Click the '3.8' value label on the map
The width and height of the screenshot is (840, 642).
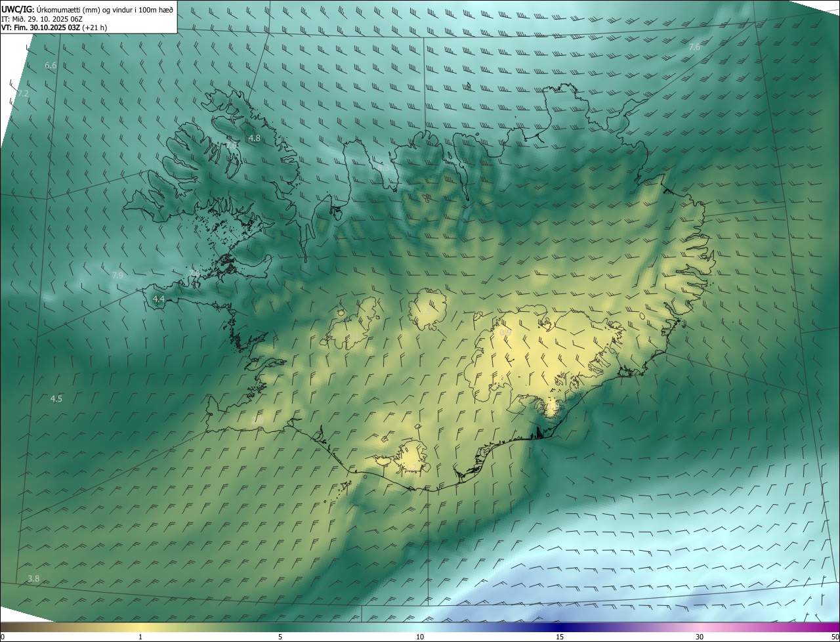pyautogui.click(x=33, y=578)
